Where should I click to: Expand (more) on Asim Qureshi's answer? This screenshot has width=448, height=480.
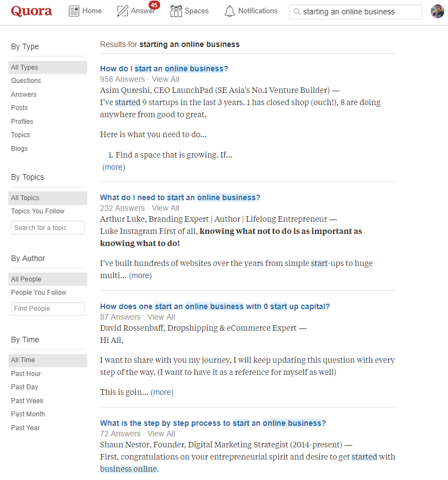(114, 167)
